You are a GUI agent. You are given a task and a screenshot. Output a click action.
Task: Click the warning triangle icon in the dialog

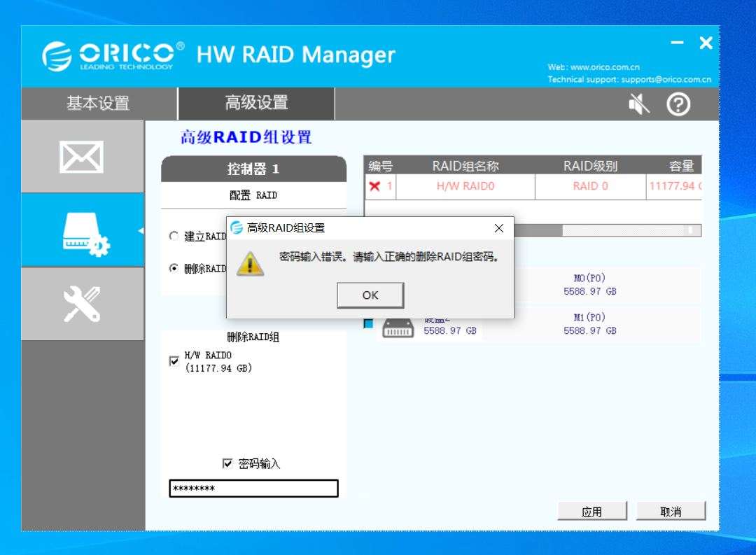coord(250,264)
